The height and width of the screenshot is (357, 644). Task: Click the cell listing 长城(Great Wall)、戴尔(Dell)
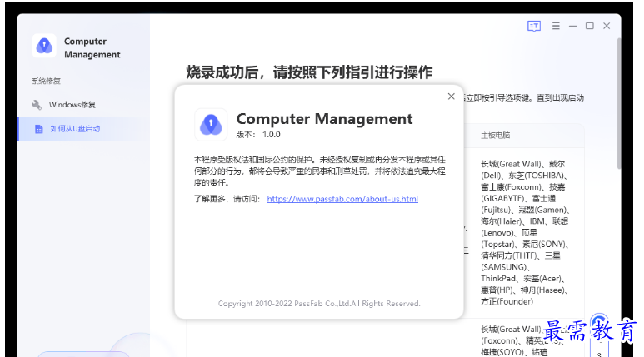[x=525, y=233]
